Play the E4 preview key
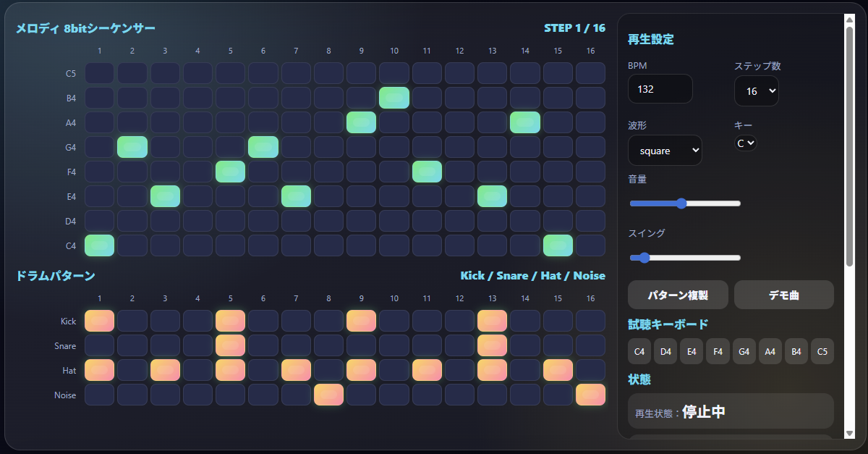The width and height of the screenshot is (868, 454). click(x=692, y=351)
